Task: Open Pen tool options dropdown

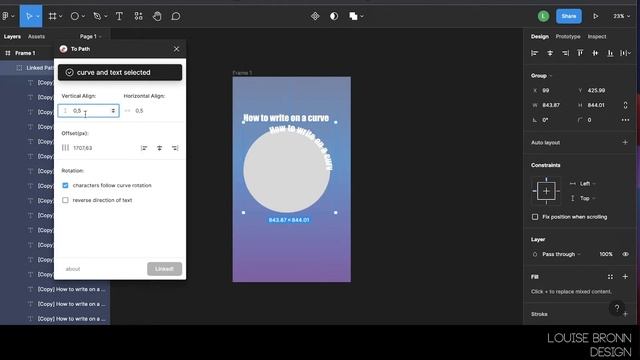Action: [x=106, y=16]
